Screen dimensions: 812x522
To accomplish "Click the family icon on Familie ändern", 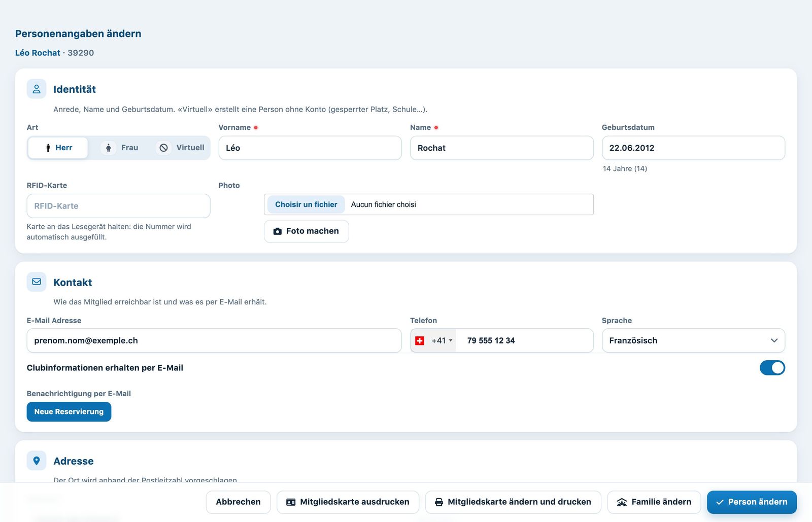I will point(622,502).
